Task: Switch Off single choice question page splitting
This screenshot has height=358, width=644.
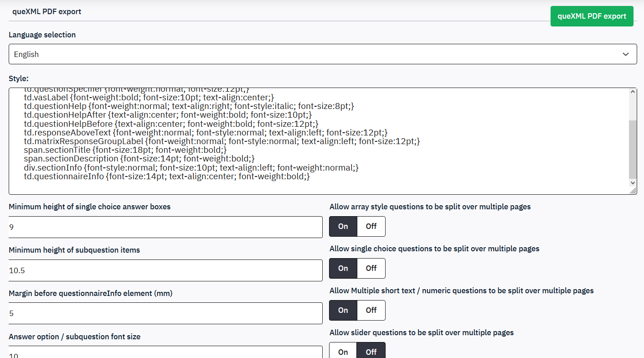Action: pos(371,268)
